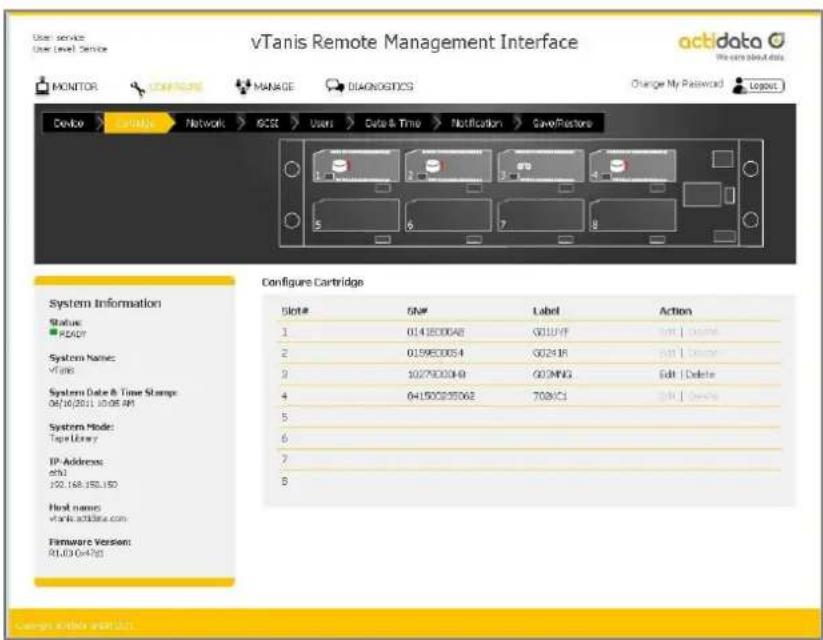Select the serial number in slot 4 row
The width and height of the screenshot is (823, 640).
click(x=441, y=396)
